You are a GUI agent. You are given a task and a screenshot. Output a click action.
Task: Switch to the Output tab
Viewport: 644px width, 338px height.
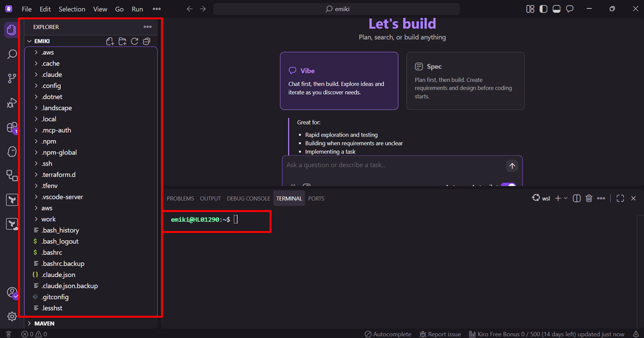[x=210, y=198]
